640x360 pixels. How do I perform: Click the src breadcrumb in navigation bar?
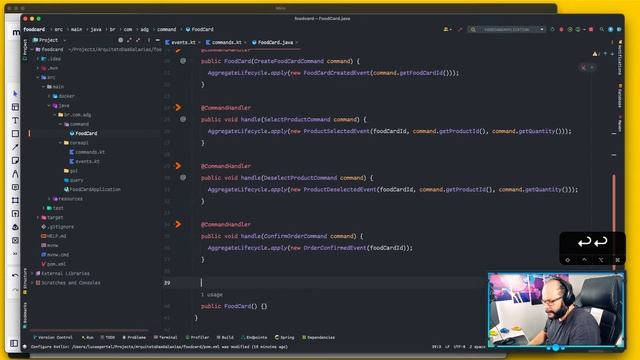(x=59, y=29)
